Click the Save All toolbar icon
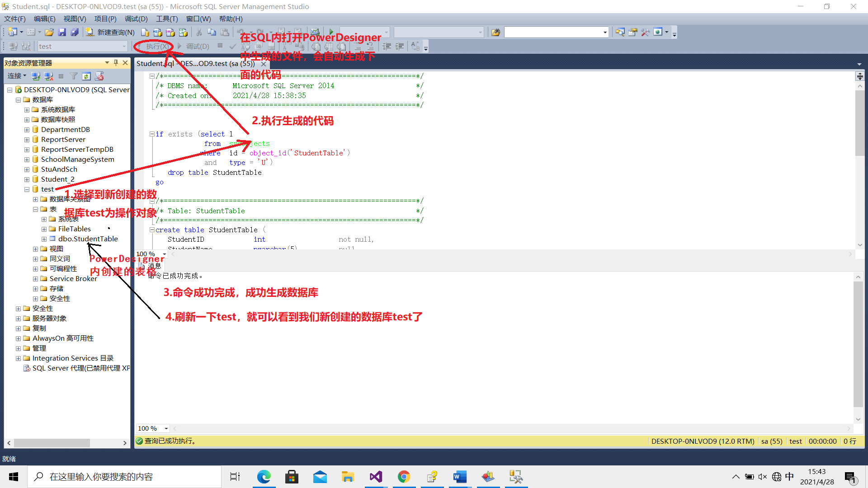This screenshot has width=868, height=488. click(x=75, y=32)
